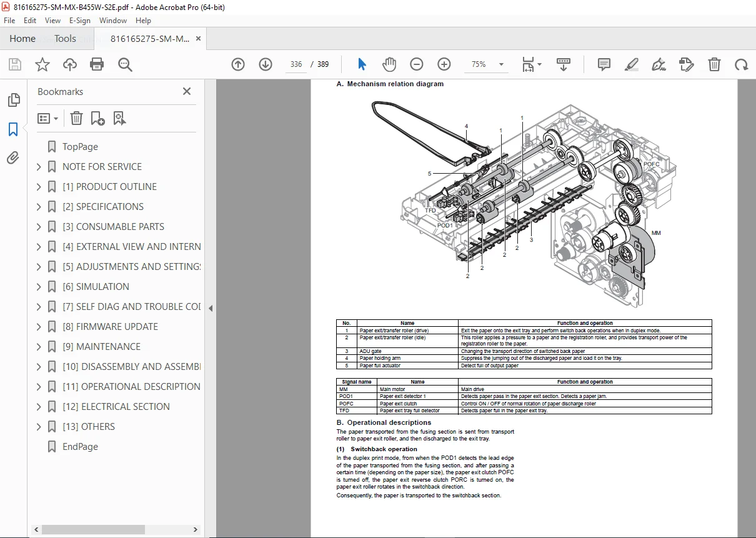Go to previous page arrow

point(238,64)
